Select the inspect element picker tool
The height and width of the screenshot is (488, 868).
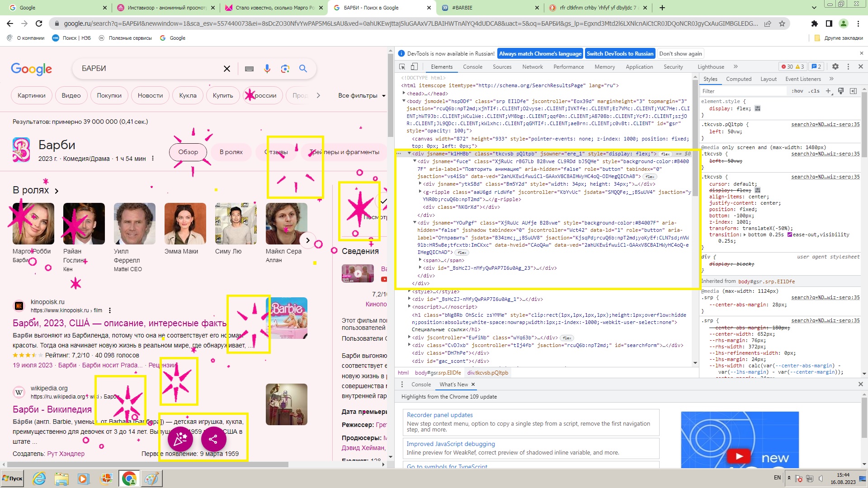[402, 66]
